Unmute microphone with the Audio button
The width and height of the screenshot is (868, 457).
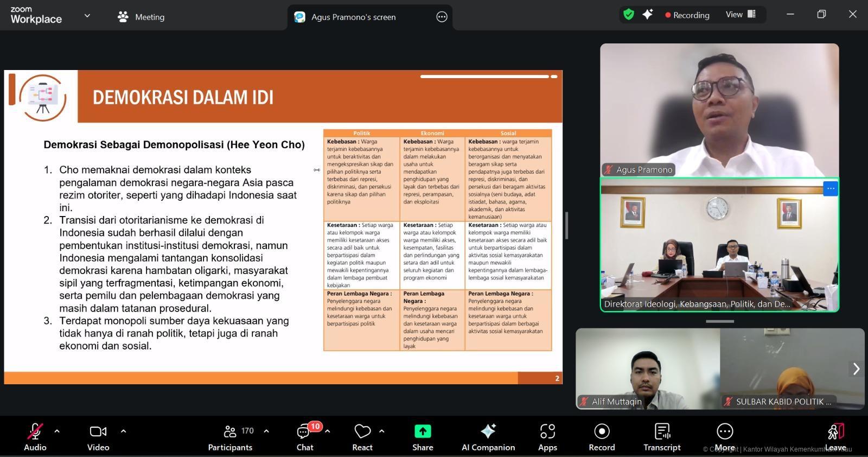point(35,436)
